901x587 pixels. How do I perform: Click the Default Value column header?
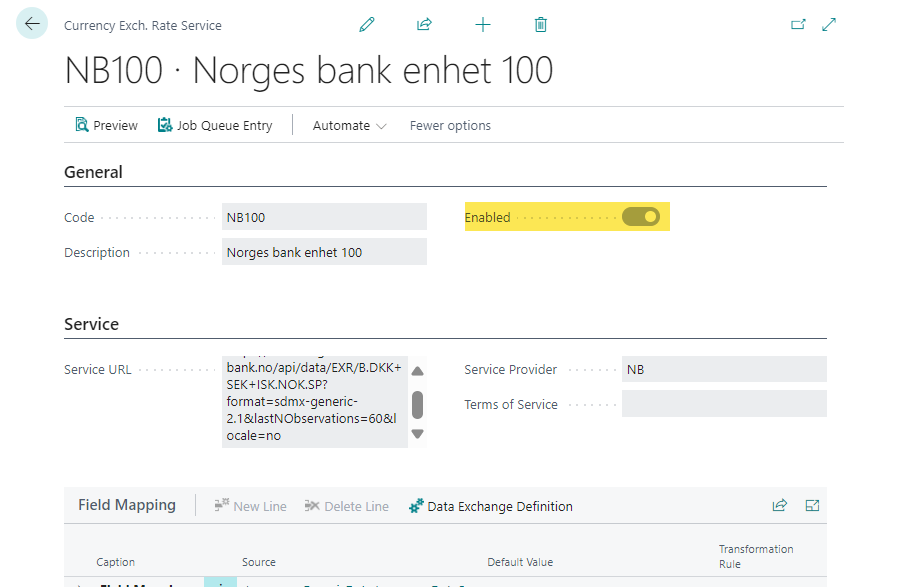tap(520, 562)
